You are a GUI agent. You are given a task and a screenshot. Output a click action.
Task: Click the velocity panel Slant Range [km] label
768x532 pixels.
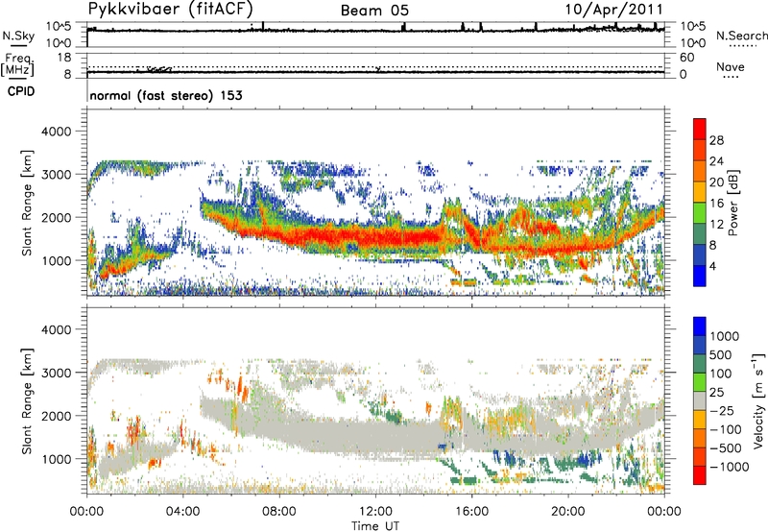click(27, 400)
